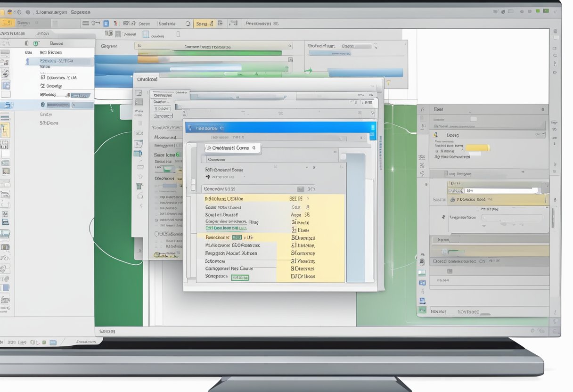Click the key icon beside top toolbar dash

tap(96, 23)
